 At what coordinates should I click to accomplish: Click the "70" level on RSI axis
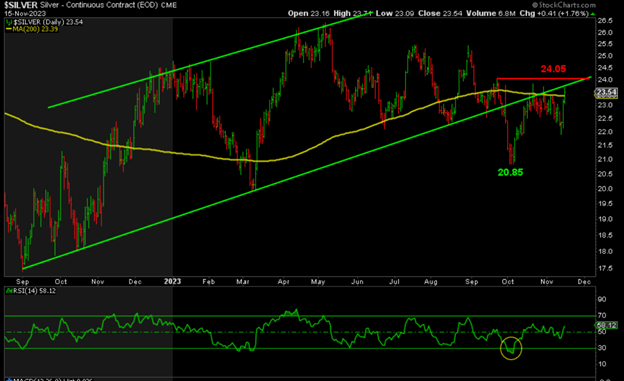[x=602, y=316]
